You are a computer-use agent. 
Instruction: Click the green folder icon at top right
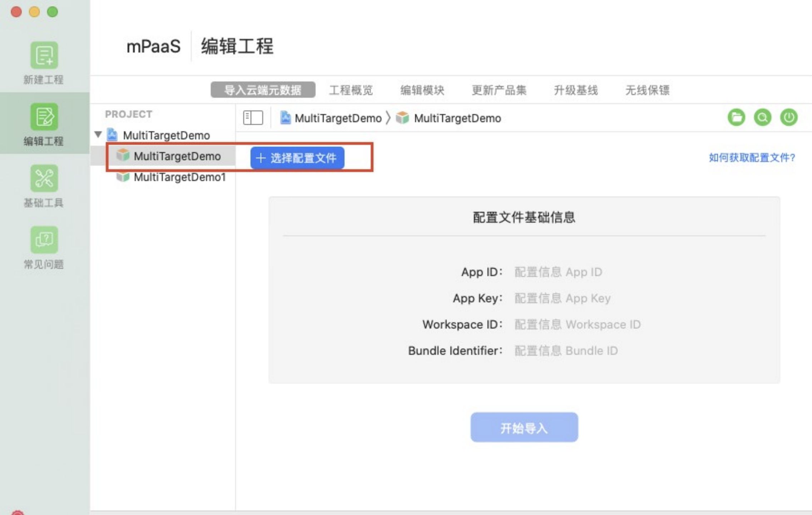point(736,117)
